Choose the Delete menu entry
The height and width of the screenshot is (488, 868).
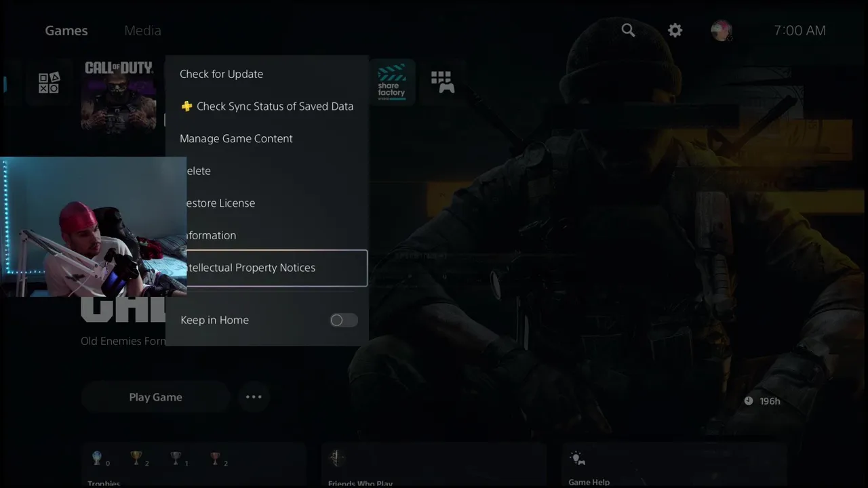click(277, 171)
